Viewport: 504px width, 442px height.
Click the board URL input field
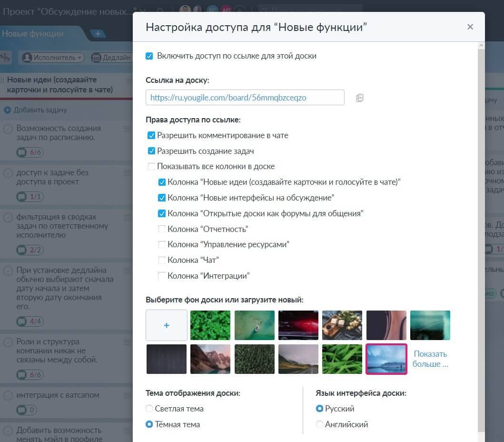[245, 98]
